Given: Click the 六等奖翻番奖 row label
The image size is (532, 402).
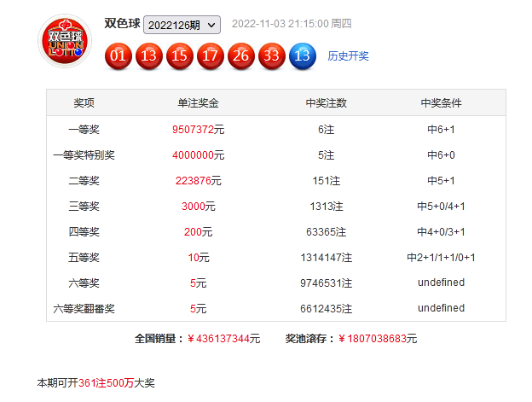Looking at the screenshot, I should click(84, 309).
